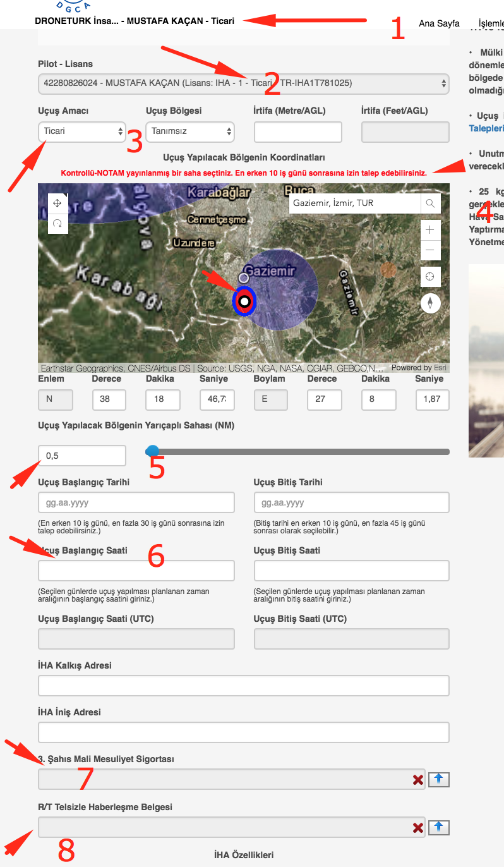Open the Uçuş Amacı dropdown showing Ticari

[82, 132]
